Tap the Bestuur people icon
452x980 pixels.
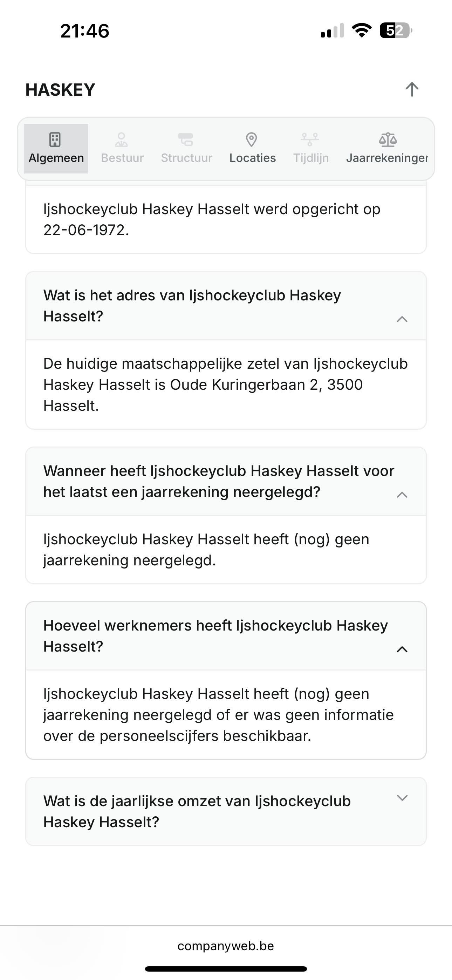coord(121,139)
